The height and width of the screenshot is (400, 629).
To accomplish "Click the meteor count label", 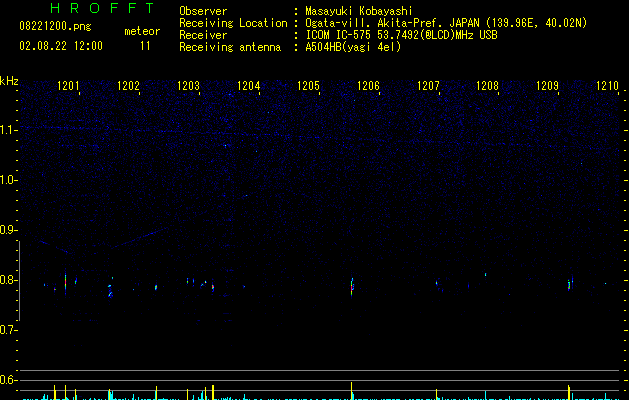I will [x=142, y=31].
